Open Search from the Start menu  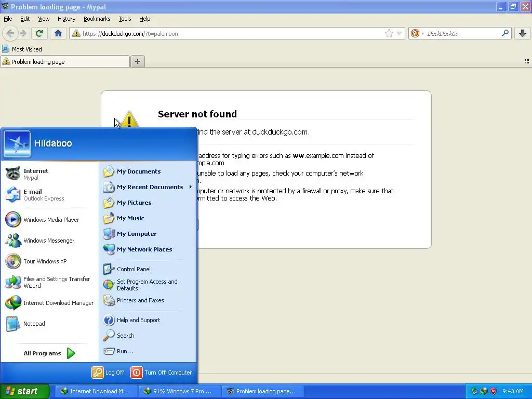(x=148, y=336)
